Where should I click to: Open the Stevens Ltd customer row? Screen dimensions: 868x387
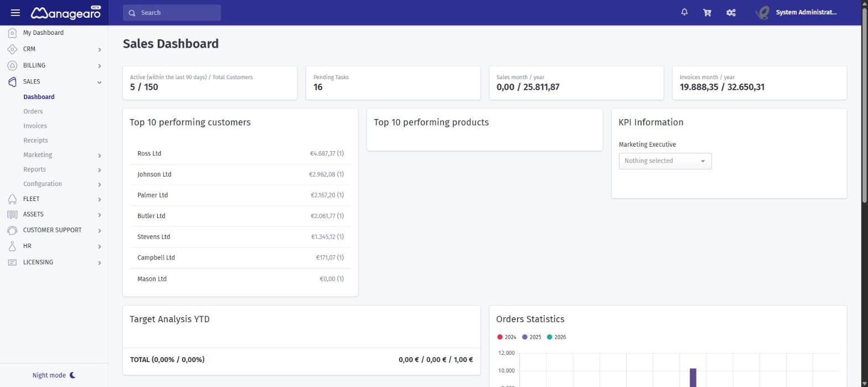pyautogui.click(x=240, y=237)
